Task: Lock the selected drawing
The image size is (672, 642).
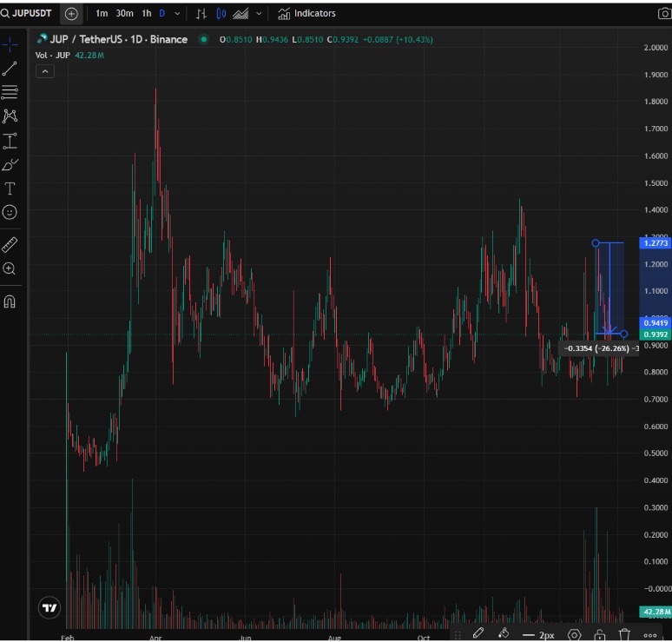Action: [600, 634]
